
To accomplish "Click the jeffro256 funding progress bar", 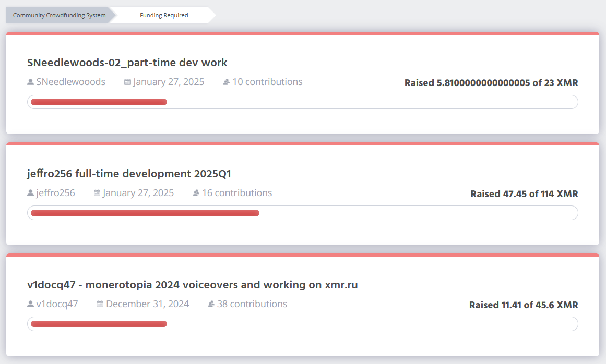I will (303, 213).
